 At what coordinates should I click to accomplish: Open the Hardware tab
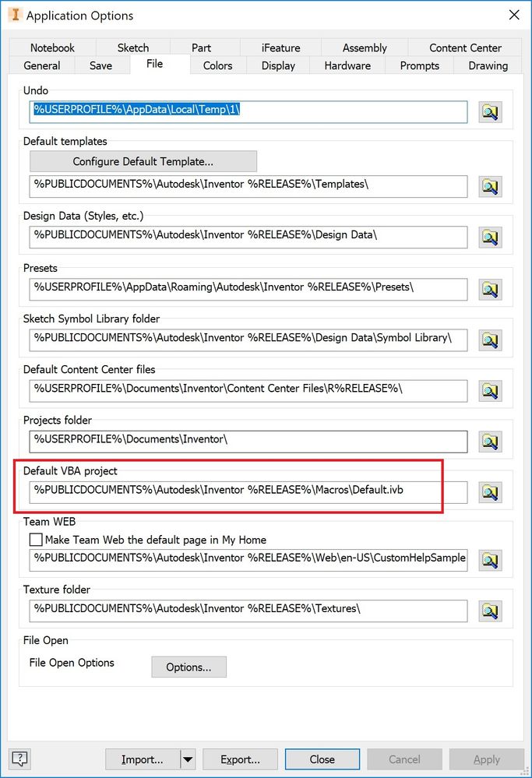347,65
